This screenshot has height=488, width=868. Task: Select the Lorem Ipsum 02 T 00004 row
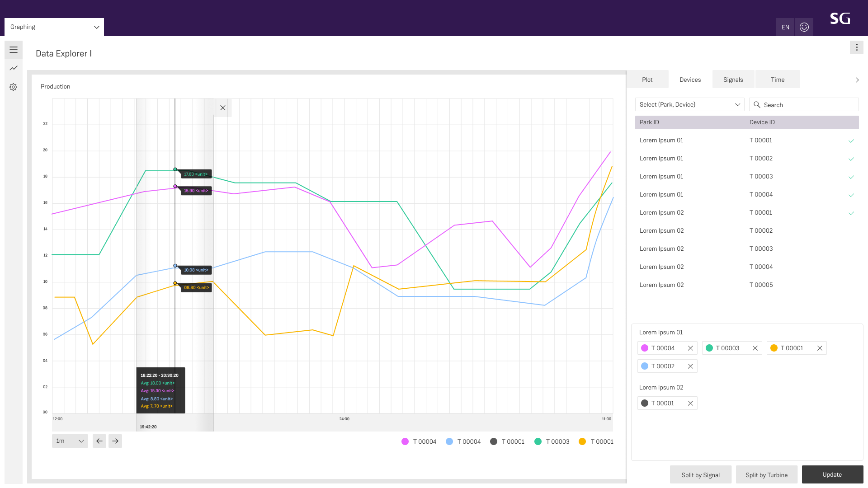click(x=747, y=267)
